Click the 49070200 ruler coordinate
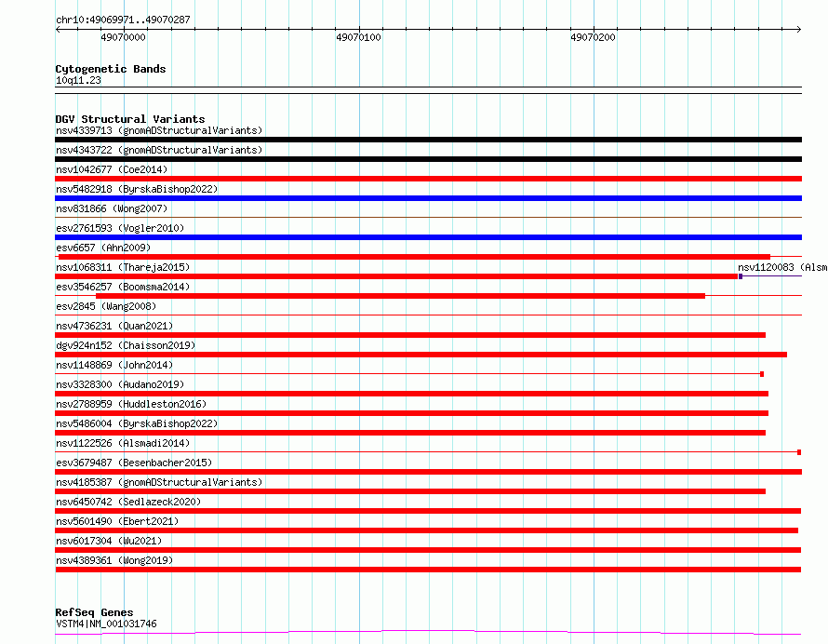The height and width of the screenshot is (644, 828). (593, 37)
